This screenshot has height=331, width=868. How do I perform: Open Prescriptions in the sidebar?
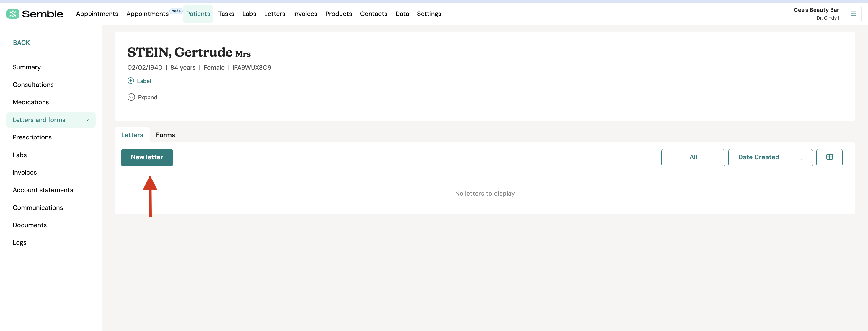click(32, 137)
